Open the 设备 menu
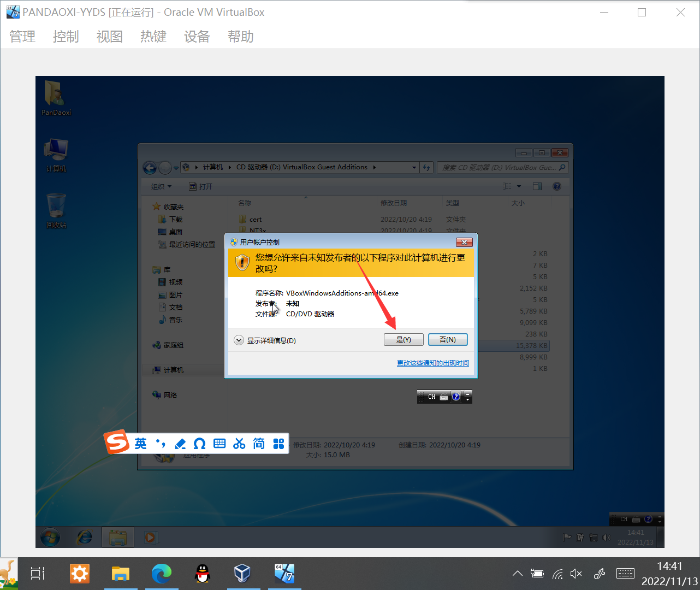 pyautogui.click(x=197, y=37)
